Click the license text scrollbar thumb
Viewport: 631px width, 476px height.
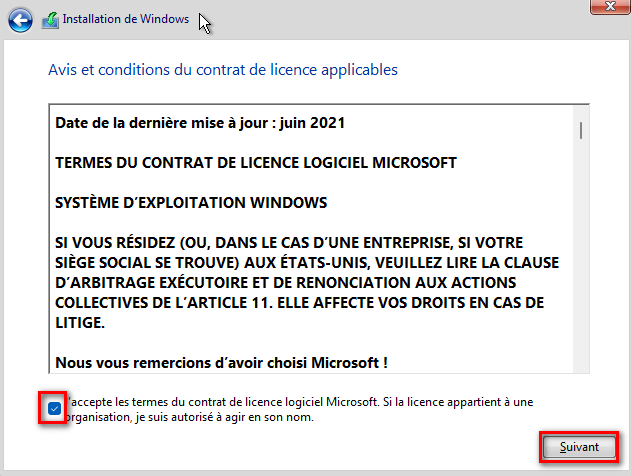tap(581, 131)
